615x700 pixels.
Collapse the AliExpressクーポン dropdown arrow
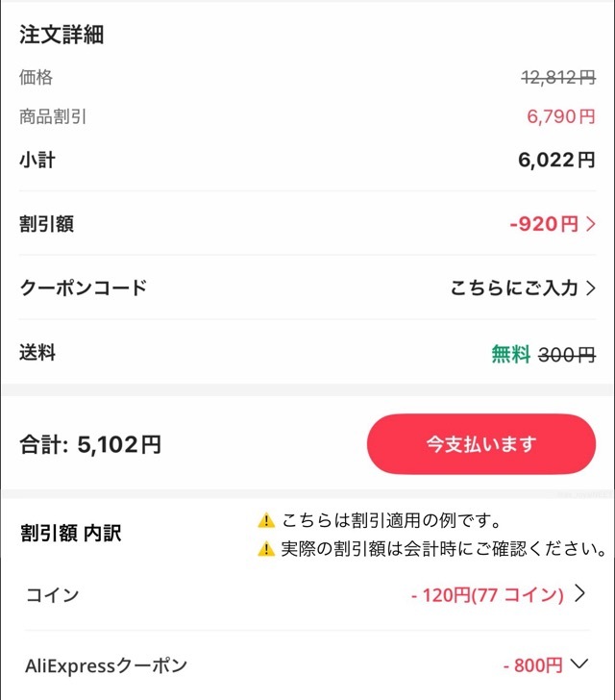578,663
